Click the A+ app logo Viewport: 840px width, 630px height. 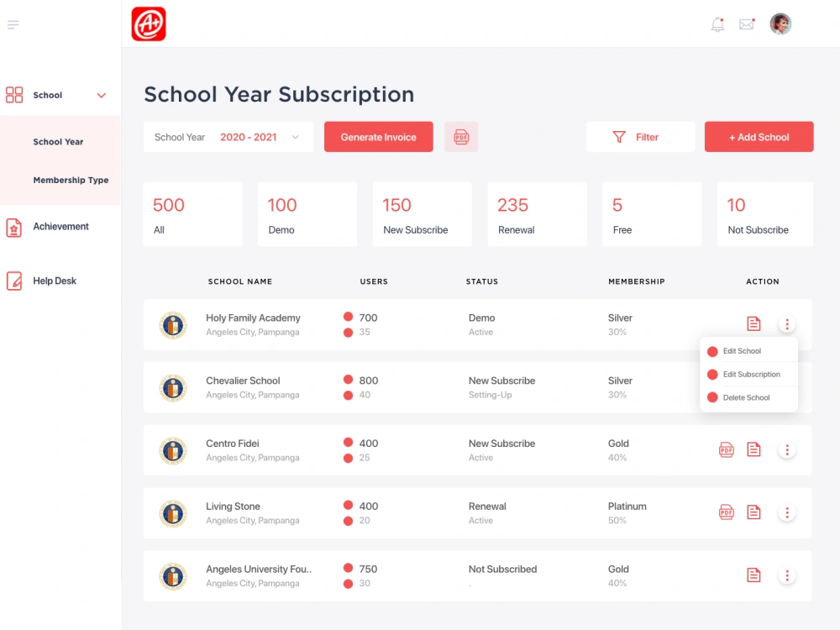pyautogui.click(x=149, y=24)
